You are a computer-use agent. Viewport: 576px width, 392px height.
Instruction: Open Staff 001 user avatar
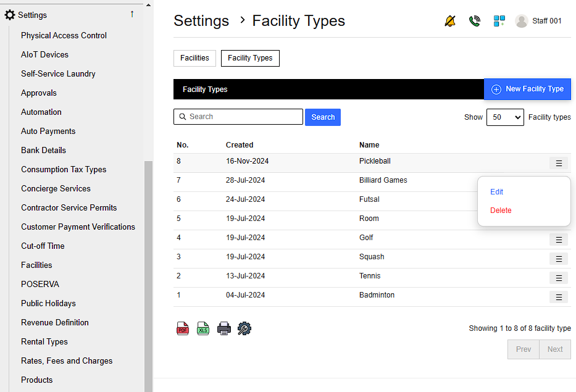[522, 21]
